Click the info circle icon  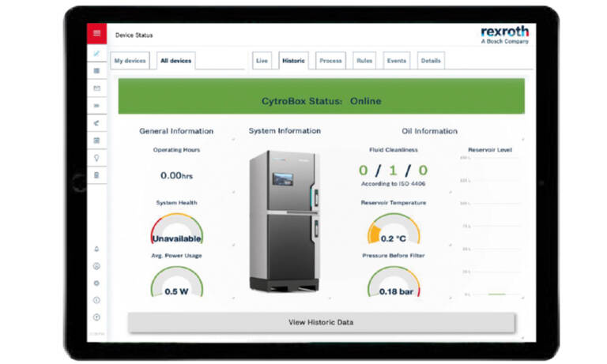[x=96, y=300]
